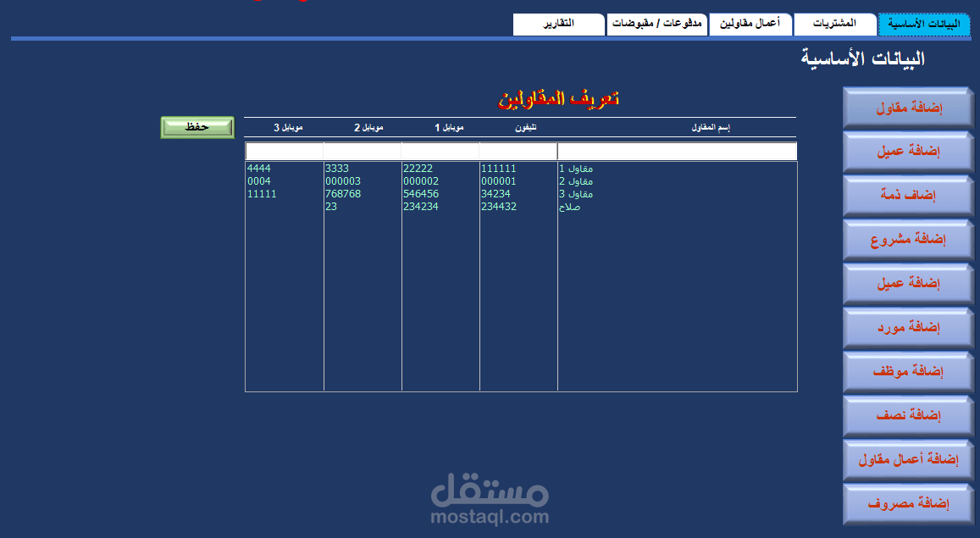Viewport: 980px width, 538px height.
Task: Click إضافة مورد to add a supplier
Action: [x=906, y=327]
